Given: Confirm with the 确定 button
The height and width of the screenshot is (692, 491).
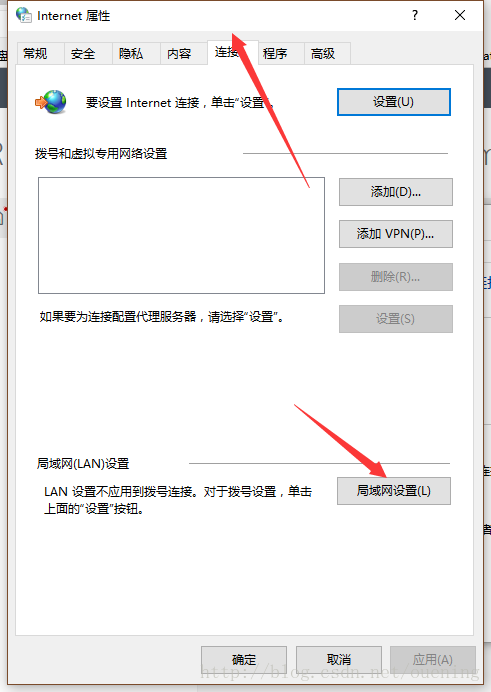Looking at the screenshot, I should tap(244, 660).
